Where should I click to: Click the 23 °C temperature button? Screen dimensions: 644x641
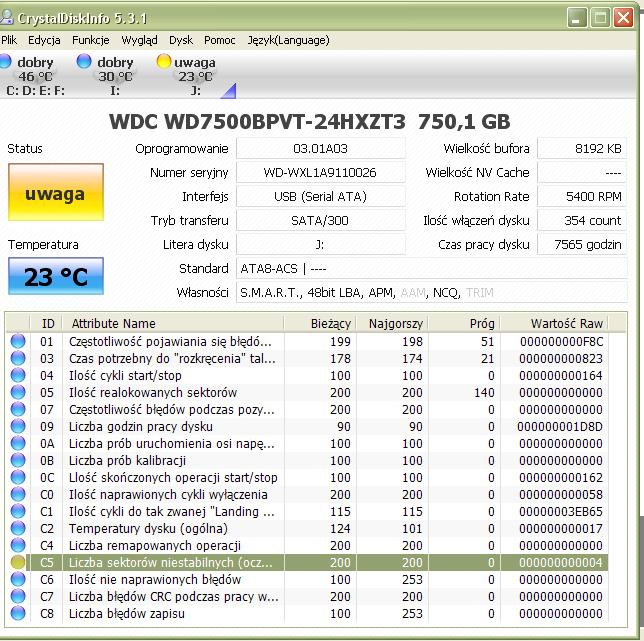pos(56,276)
